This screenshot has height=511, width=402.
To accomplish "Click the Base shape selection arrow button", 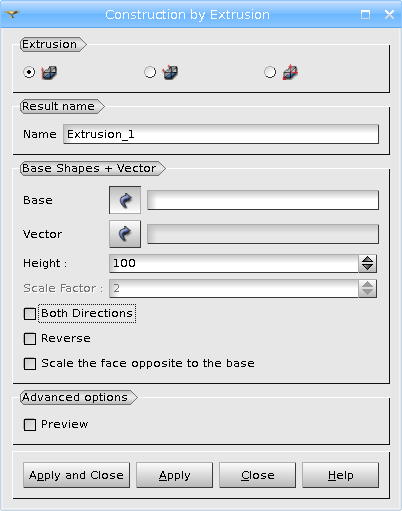I will 125,200.
